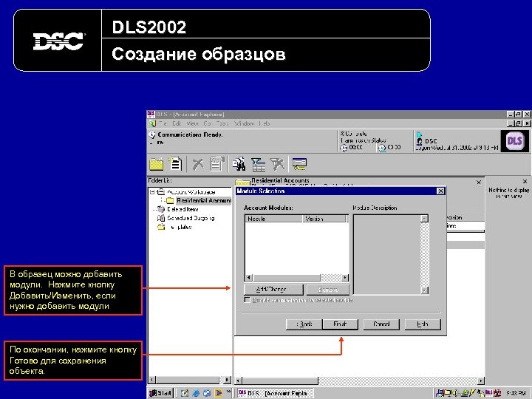The width and height of the screenshot is (532, 399).
Task: Click Internet Explorer quick launch icon
Action: pos(196,393)
